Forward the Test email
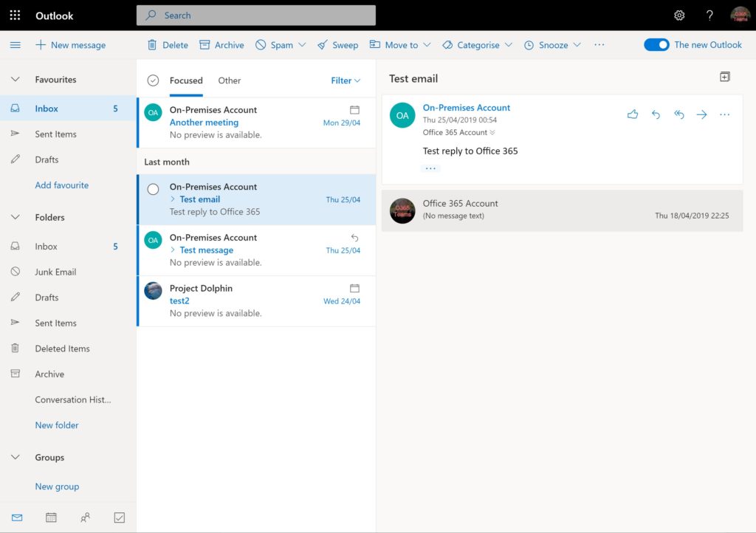 (701, 114)
